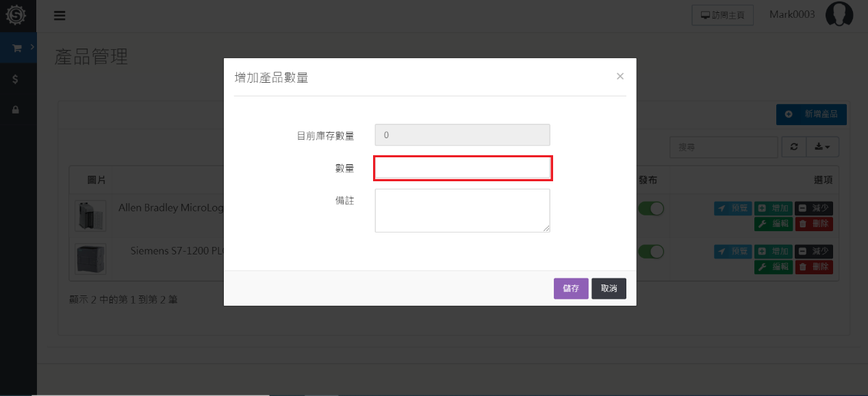The width and height of the screenshot is (868, 396).
Task: Click the 訪問主頁 button in header
Action: click(722, 16)
